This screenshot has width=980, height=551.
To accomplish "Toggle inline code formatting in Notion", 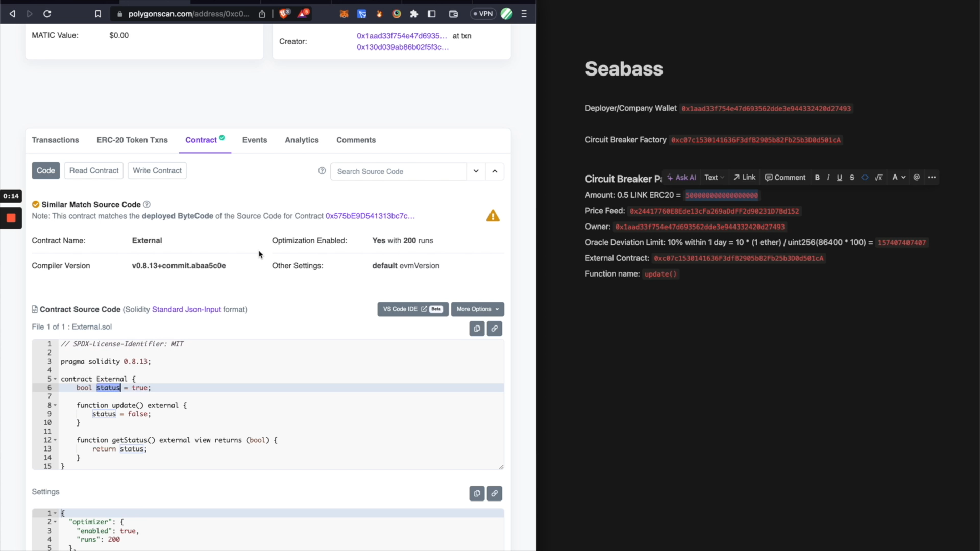I will [865, 177].
